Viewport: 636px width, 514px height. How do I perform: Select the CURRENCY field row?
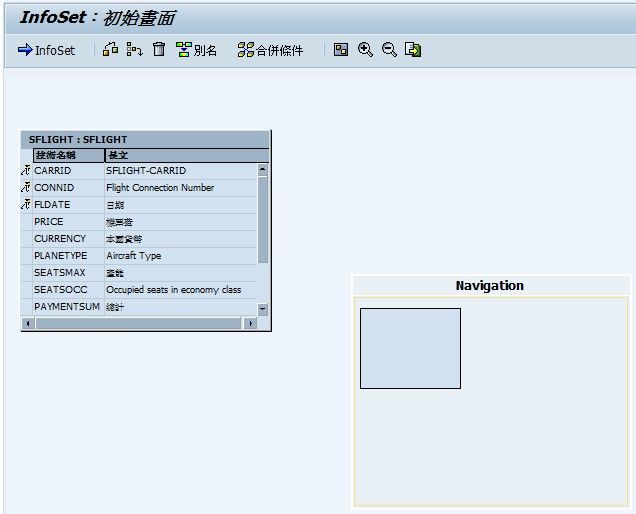point(139,239)
